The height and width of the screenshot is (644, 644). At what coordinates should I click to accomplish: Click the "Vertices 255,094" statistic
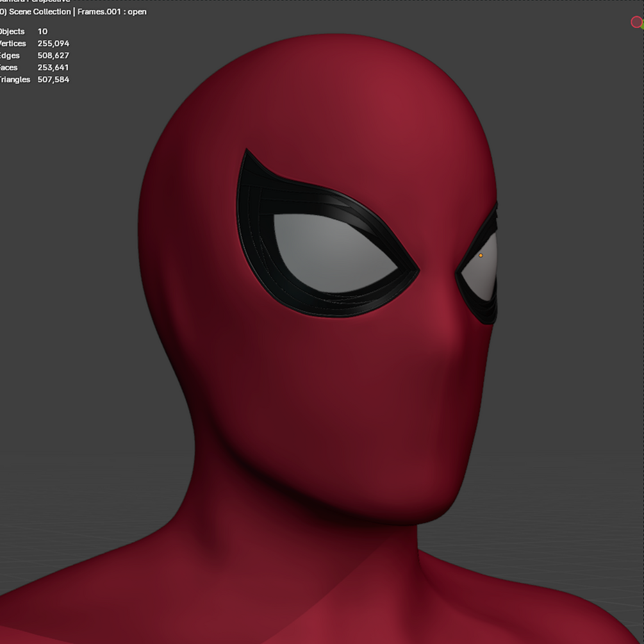[35, 44]
